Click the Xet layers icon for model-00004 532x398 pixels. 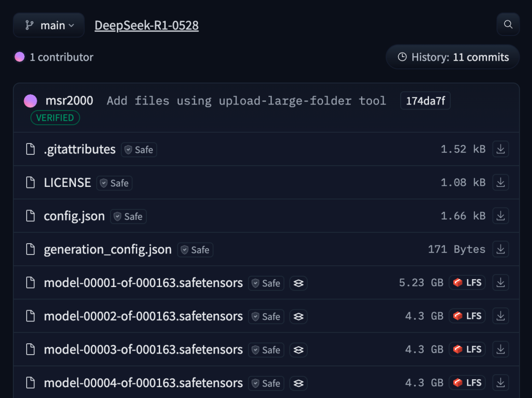pos(299,383)
